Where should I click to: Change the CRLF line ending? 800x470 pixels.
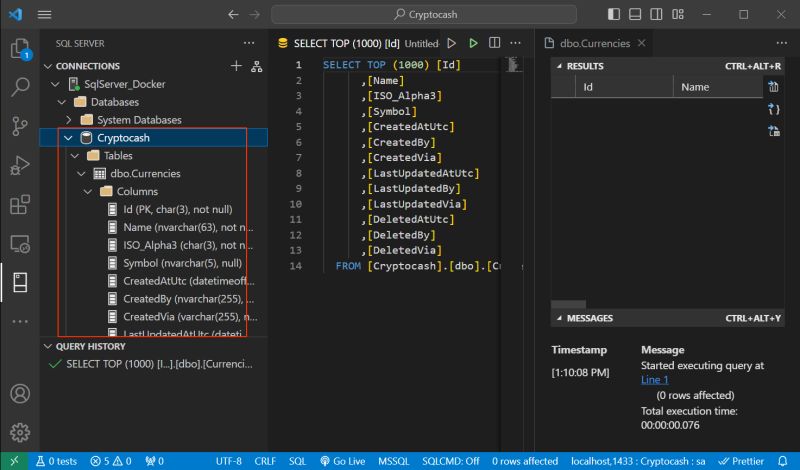tap(265, 461)
